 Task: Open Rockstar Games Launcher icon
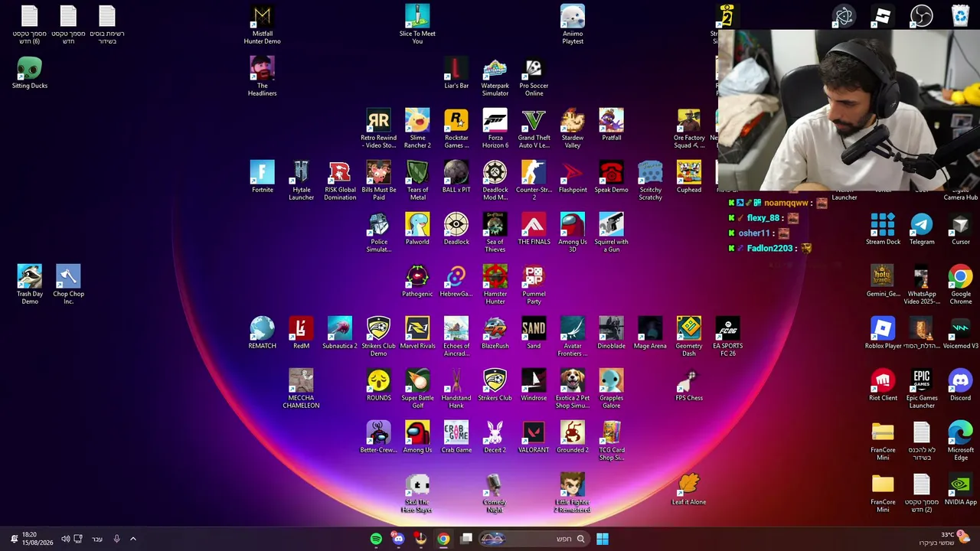[x=456, y=129]
